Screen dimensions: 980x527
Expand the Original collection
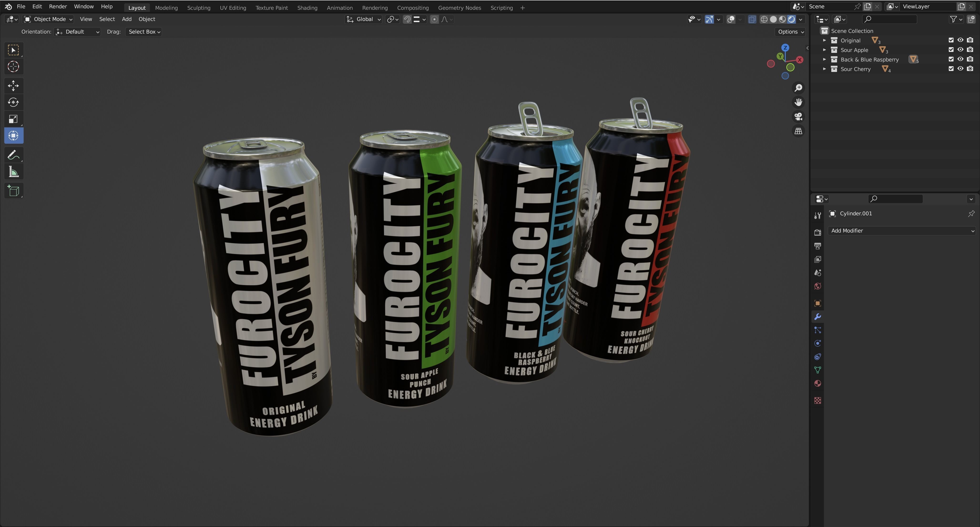click(824, 40)
